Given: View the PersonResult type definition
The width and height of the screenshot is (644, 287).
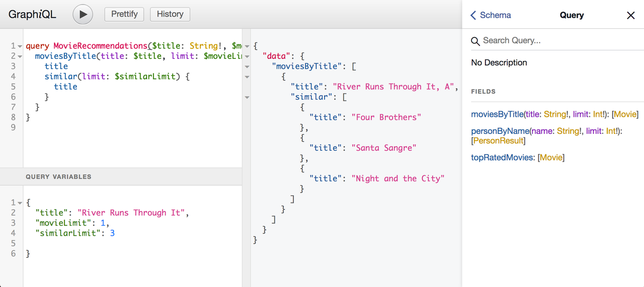Looking at the screenshot, I should (x=499, y=141).
